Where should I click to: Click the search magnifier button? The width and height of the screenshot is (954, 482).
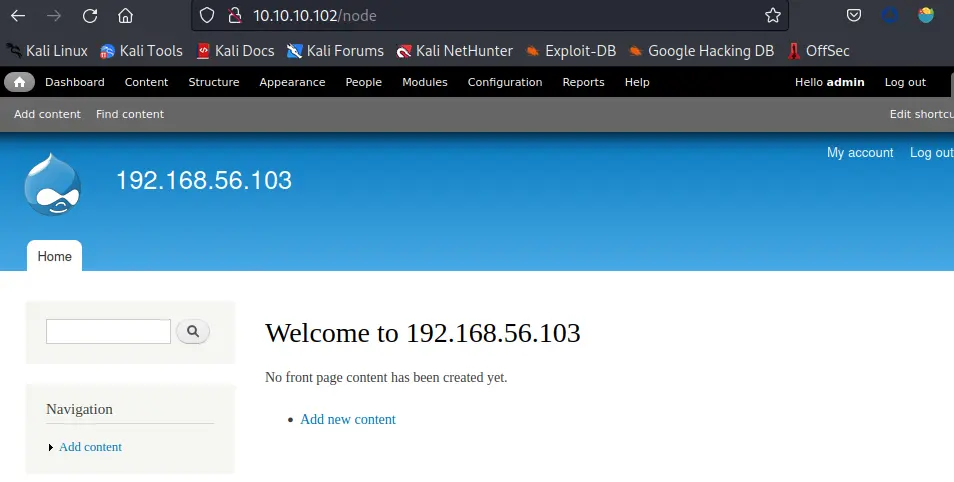193,331
